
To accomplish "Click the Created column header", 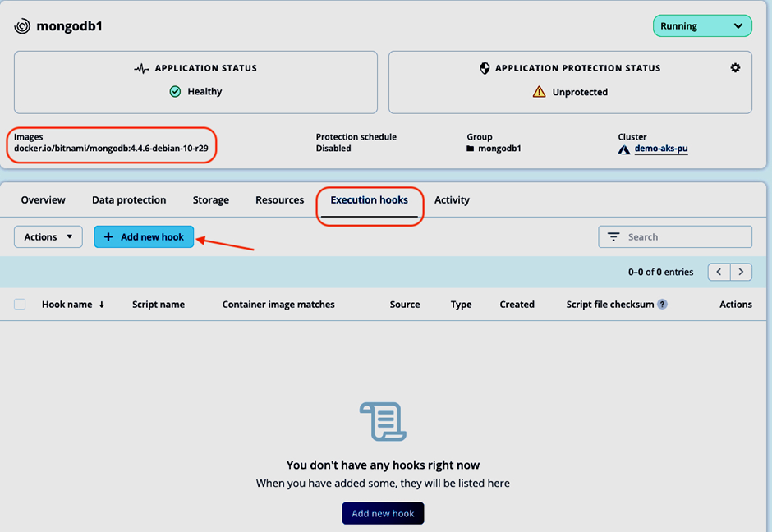I will [x=517, y=305].
